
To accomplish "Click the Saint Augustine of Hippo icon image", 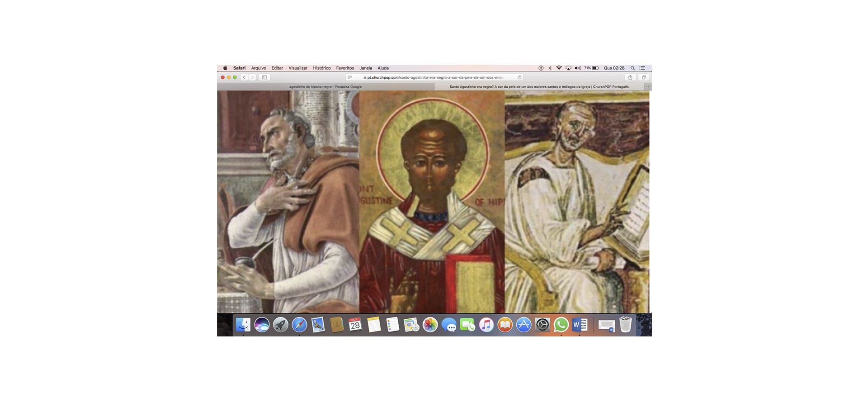I will pos(432,202).
